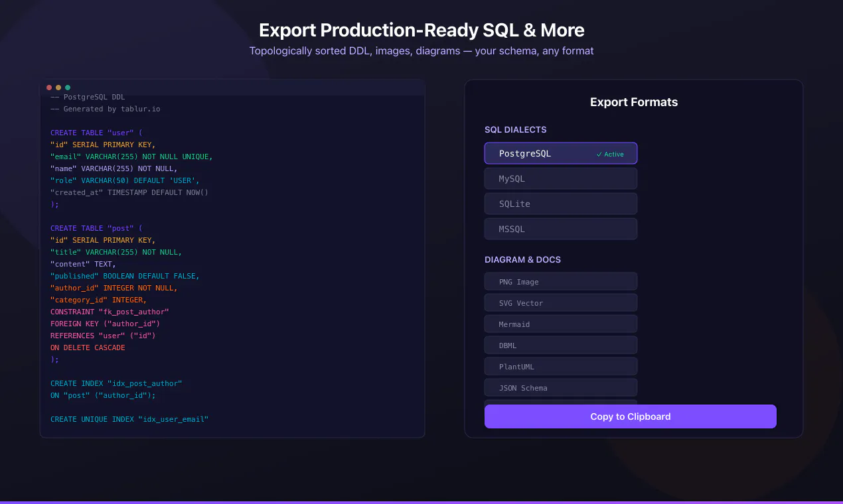Click the 'FOREIGN KEY ("author_id")' line

(106, 324)
